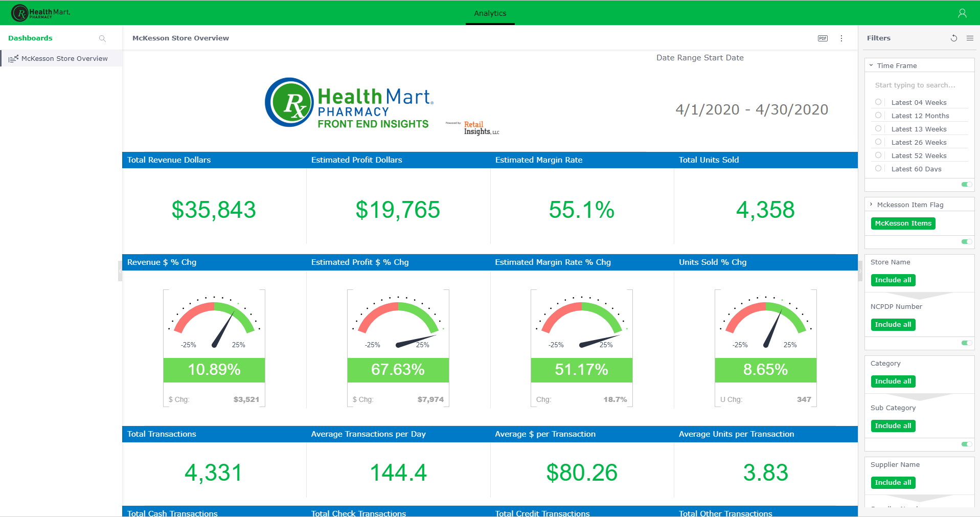Click the reset icon in Filters panel

953,38
